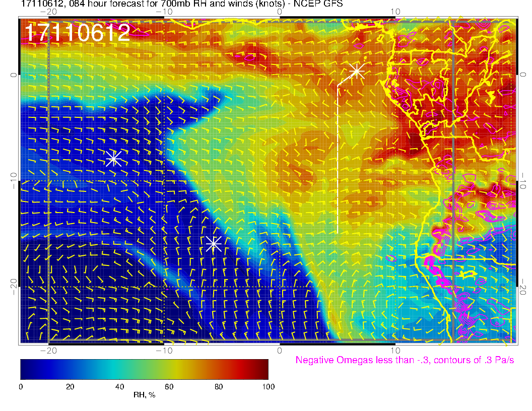This screenshot has width=532, height=411.
Task: Click the magenta Negative Omegas caption
Action: pyautogui.click(x=405, y=360)
